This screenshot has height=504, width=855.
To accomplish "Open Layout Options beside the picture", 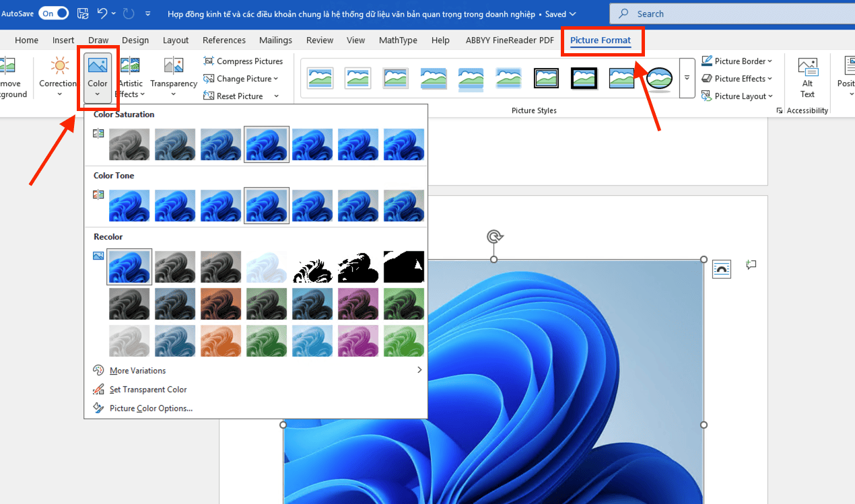I will 721,268.
